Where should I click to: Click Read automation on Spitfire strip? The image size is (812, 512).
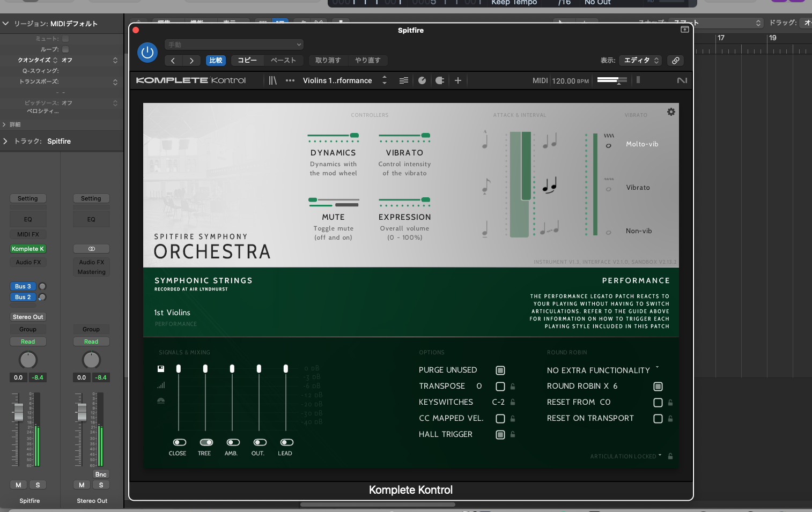pyautogui.click(x=28, y=342)
